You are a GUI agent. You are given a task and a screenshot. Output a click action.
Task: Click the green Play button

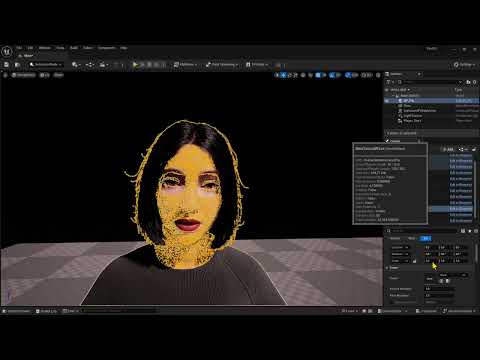pos(135,65)
